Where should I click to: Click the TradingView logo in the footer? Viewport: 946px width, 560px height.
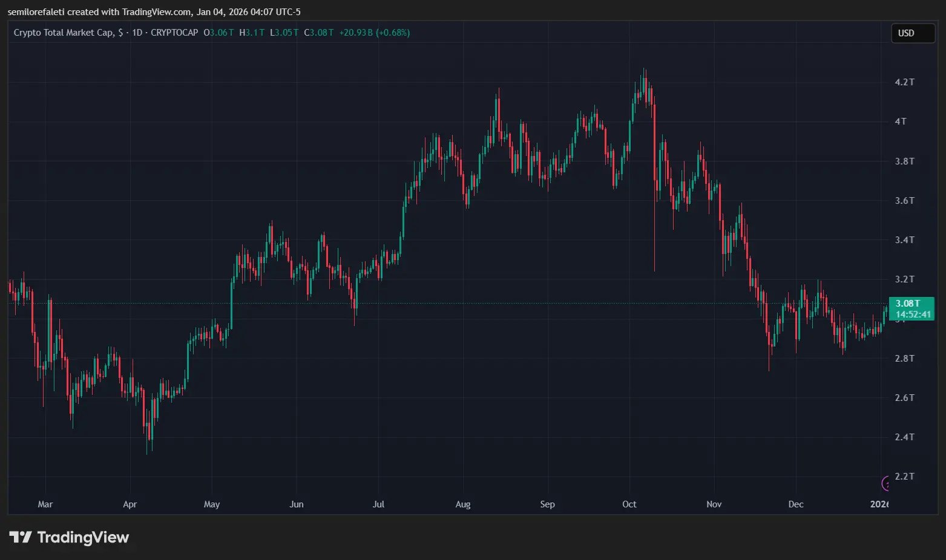click(69, 537)
